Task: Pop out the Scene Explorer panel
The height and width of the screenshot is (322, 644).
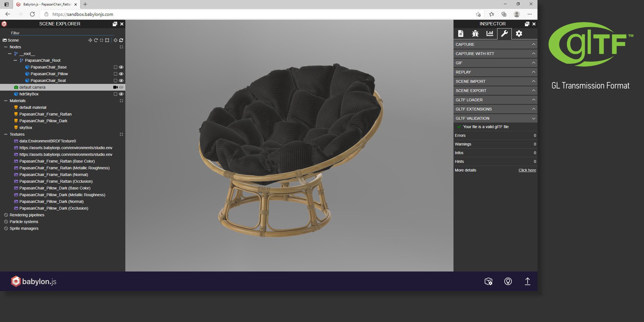Action: (x=115, y=24)
